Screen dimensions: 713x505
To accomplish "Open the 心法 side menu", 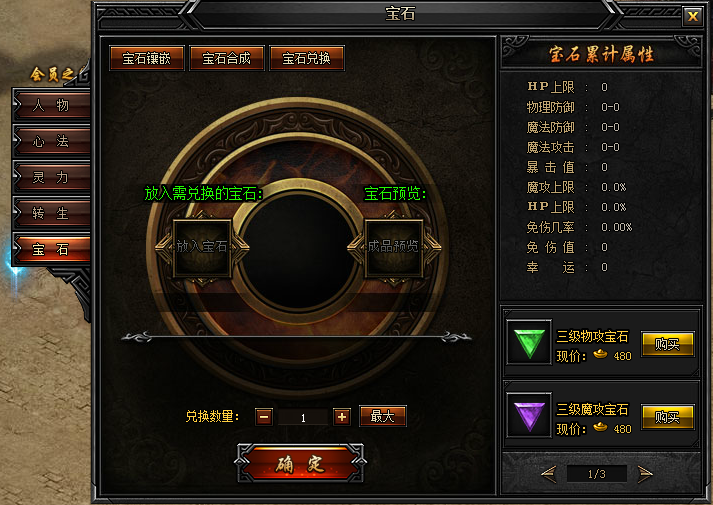I will pyautogui.click(x=51, y=141).
